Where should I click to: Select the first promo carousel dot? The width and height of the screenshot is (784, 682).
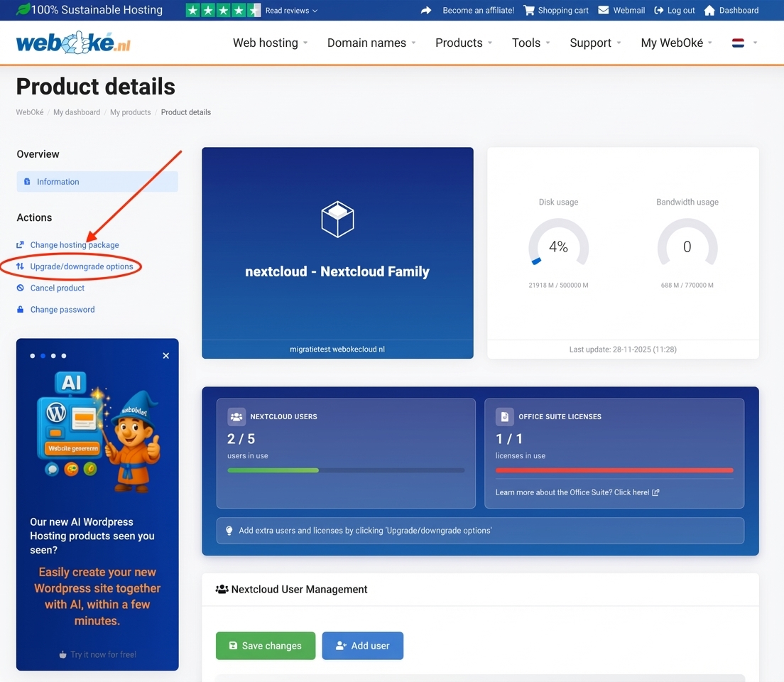pos(33,356)
